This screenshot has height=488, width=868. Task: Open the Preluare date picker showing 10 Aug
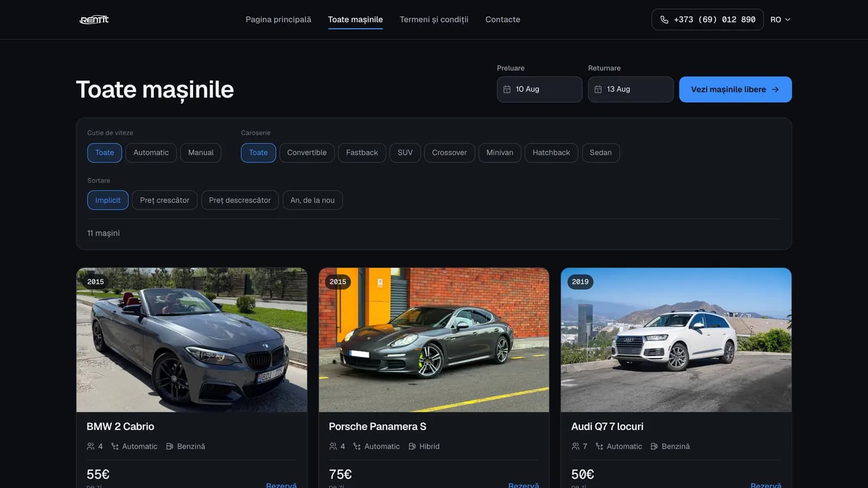click(540, 89)
